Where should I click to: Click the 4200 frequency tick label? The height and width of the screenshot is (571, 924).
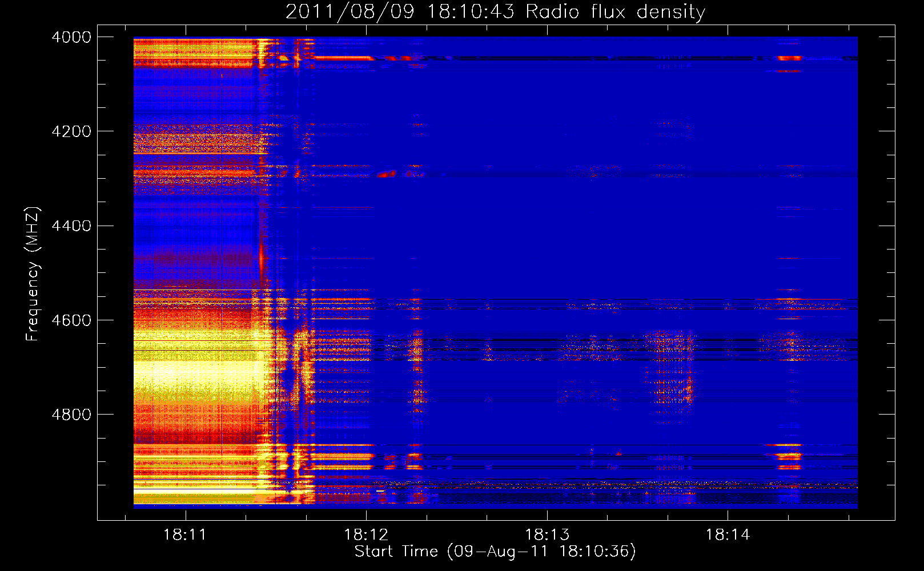(x=71, y=131)
